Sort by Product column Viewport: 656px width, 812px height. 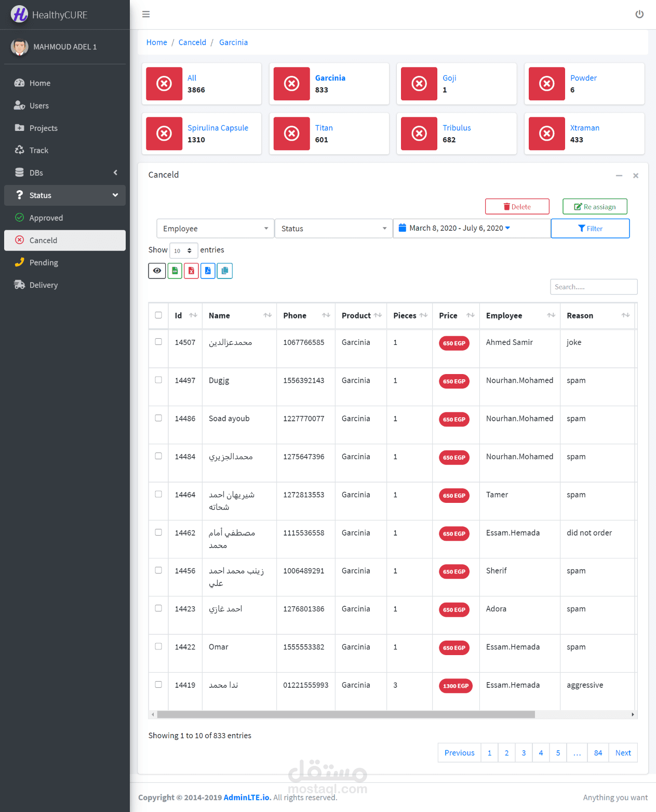click(x=361, y=315)
